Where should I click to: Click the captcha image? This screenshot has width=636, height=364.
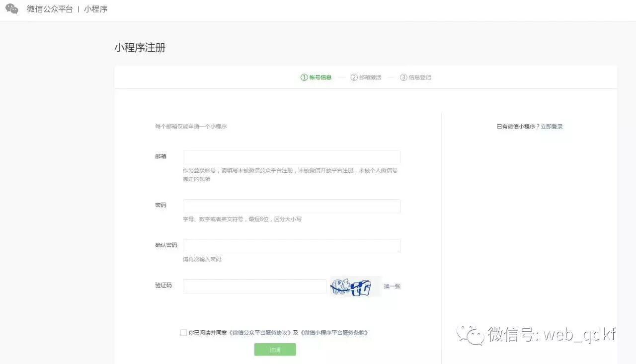click(x=355, y=287)
